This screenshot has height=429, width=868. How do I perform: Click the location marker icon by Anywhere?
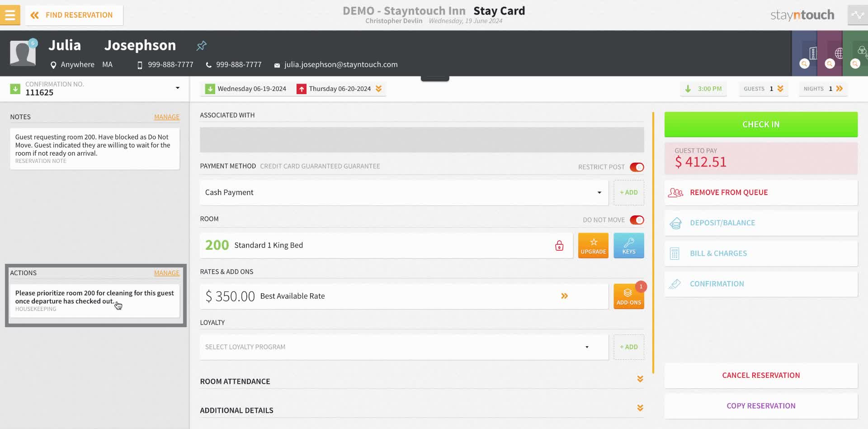tap(53, 65)
